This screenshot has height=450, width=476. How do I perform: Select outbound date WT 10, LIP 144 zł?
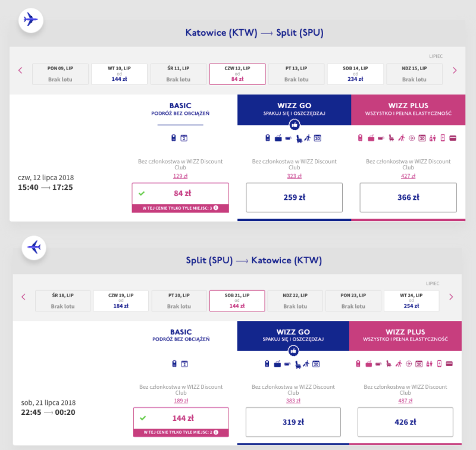(x=120, y=74)
